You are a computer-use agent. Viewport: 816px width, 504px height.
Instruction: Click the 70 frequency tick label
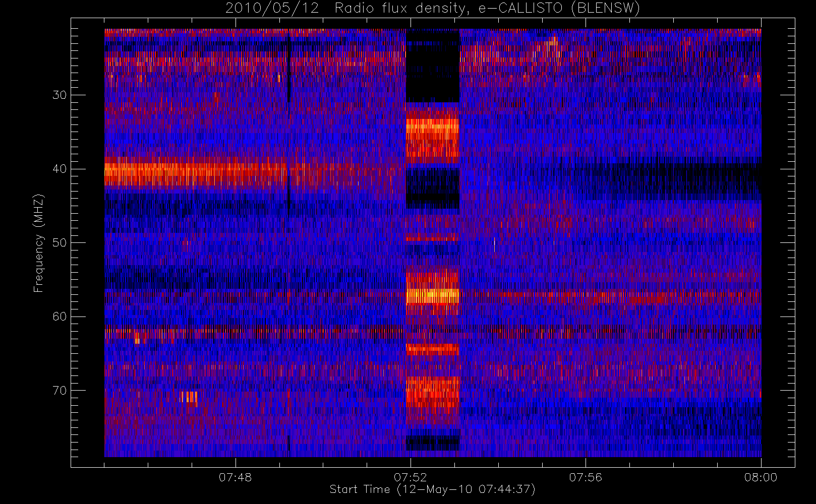coord(60,391)
